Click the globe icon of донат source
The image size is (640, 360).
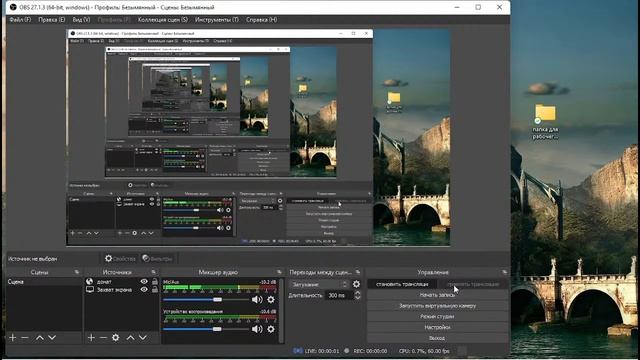[89, 281]
